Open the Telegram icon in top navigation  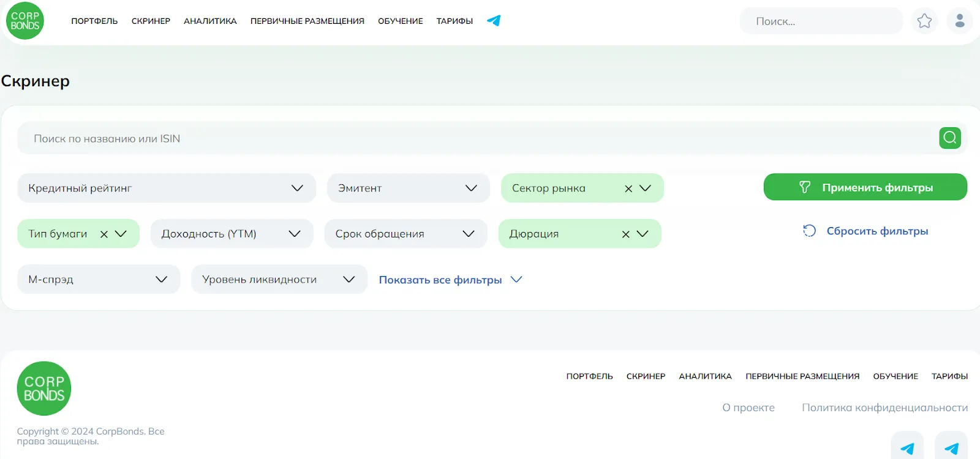(494, 21)
